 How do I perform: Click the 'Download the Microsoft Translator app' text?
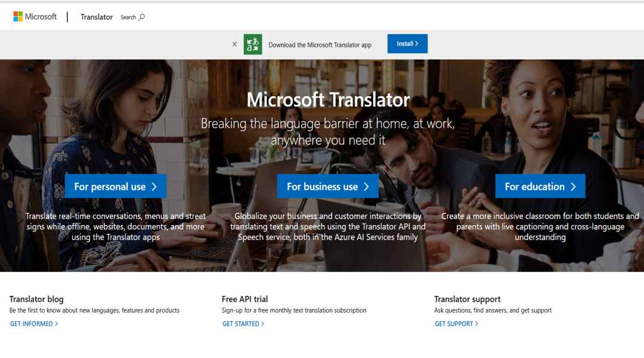pyautogui.click(x=320, y=45)
